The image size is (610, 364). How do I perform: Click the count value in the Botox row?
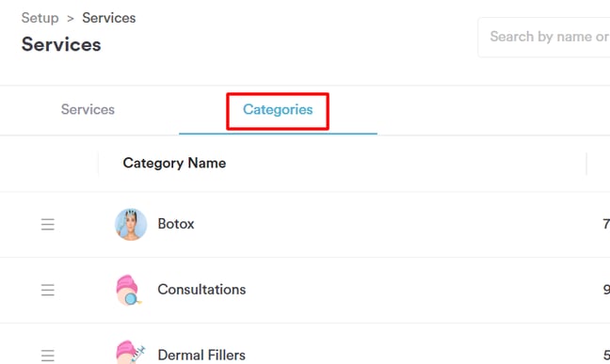(606, 224)
